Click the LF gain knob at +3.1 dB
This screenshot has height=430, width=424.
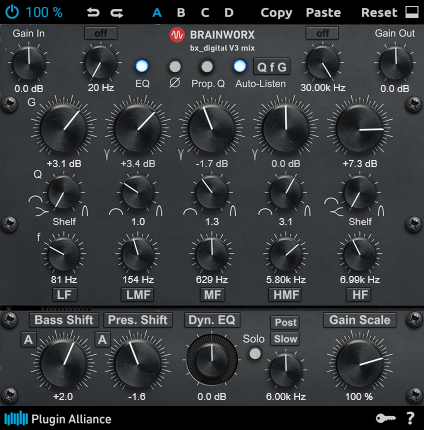(64, 129)
